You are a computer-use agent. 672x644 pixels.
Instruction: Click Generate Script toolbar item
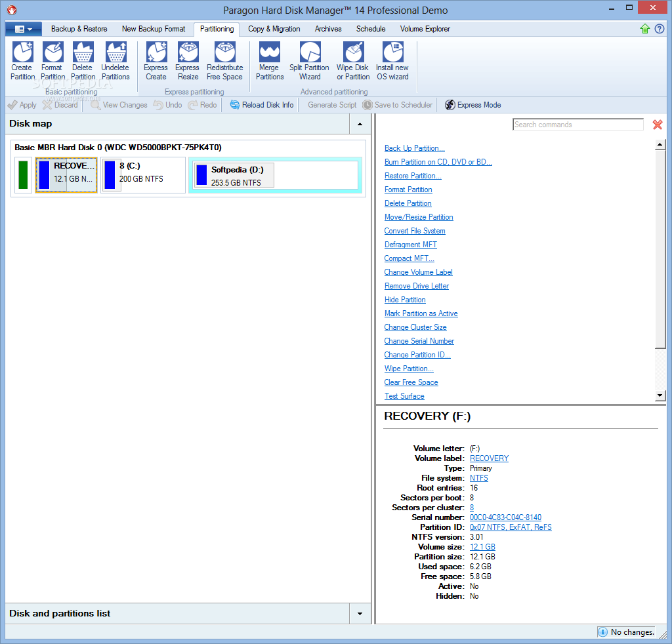(x=332, y=105)
